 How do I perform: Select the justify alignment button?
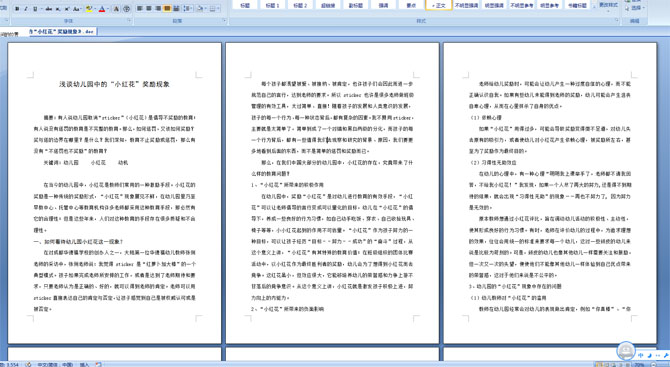[167, 9]
